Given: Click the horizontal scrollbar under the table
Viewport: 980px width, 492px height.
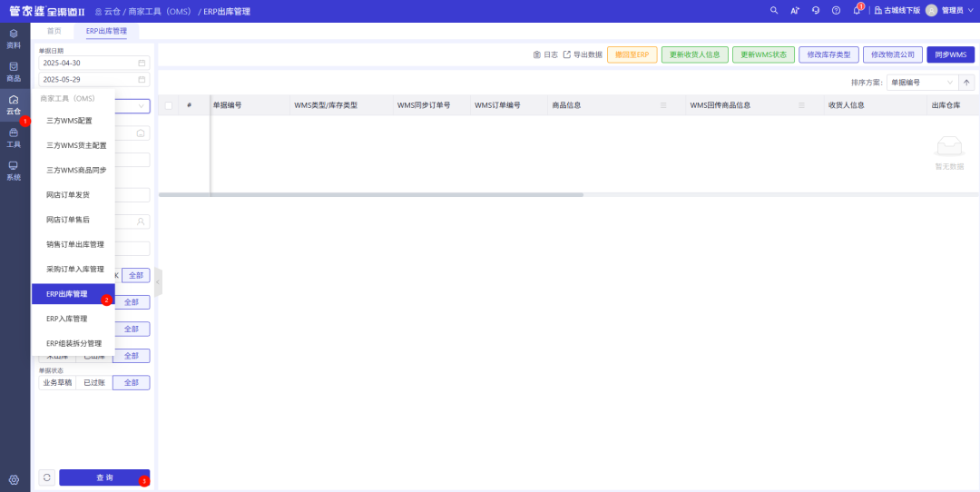Looking at the screenshot, I should 372,194.
